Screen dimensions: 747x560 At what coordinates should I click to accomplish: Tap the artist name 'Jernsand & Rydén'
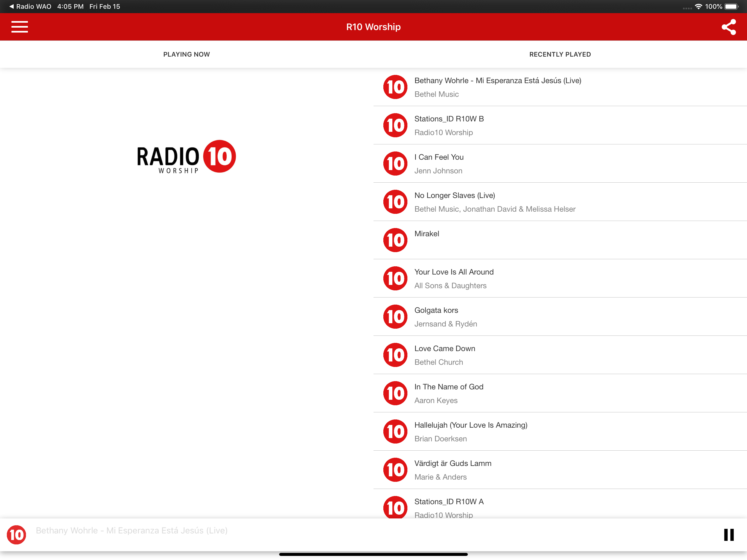446,324
